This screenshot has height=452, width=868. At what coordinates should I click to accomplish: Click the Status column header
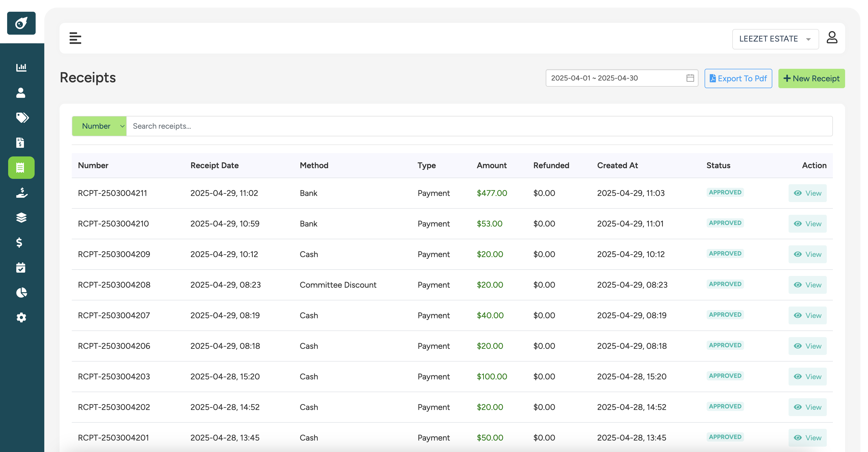click(x=718, y=166)
